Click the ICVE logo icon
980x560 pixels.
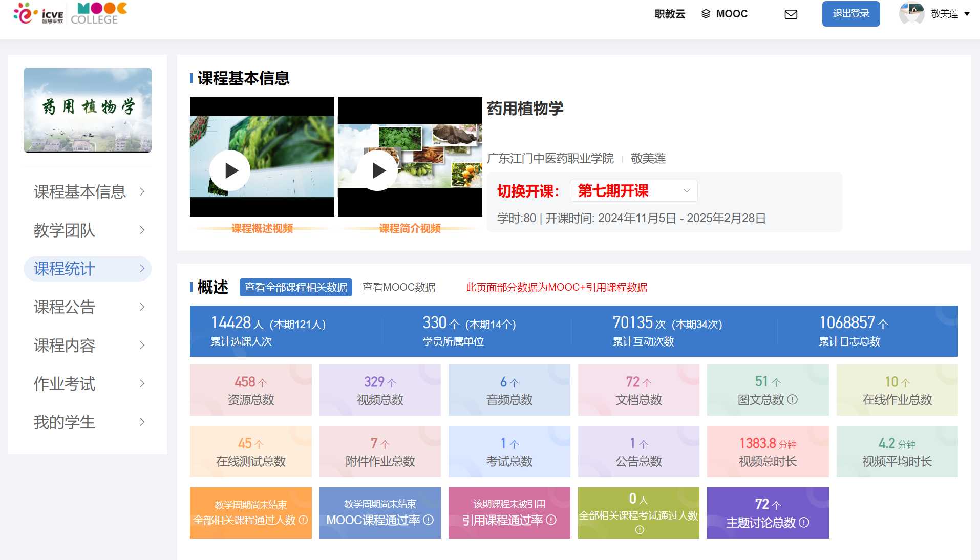38,14
